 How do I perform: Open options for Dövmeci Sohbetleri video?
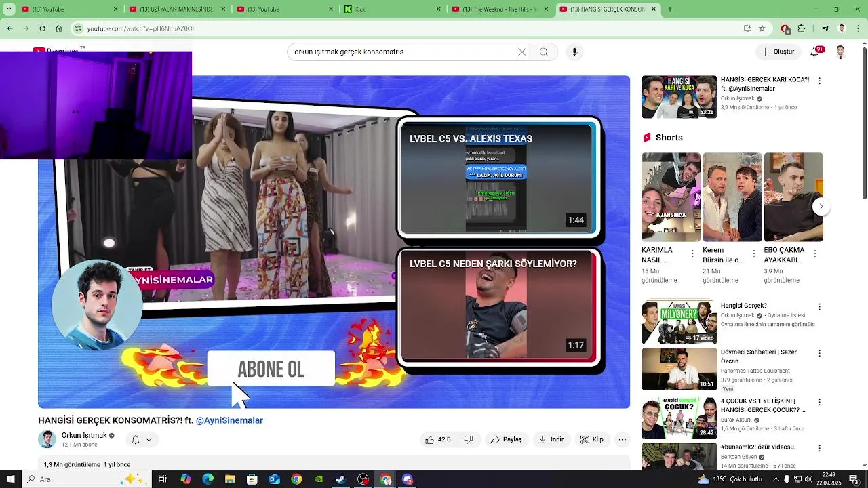(819, 353)
